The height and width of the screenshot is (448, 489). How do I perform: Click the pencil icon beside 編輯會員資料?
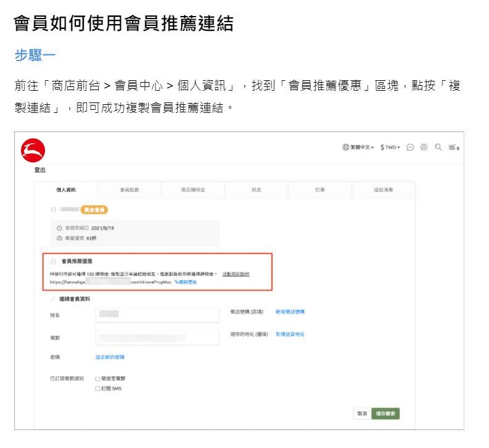tap(53, 299)
